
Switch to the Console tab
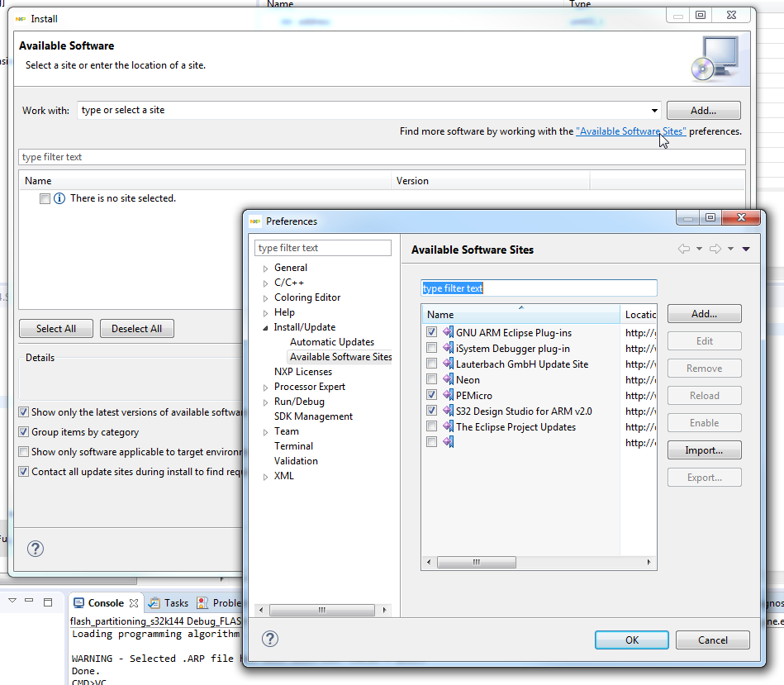tap(106, 603)
